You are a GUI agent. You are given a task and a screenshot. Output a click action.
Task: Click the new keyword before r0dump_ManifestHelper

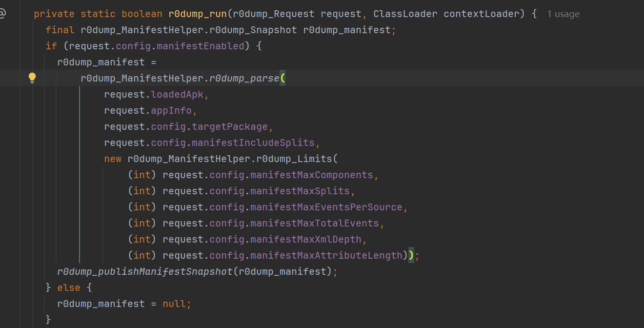(113, 159)
